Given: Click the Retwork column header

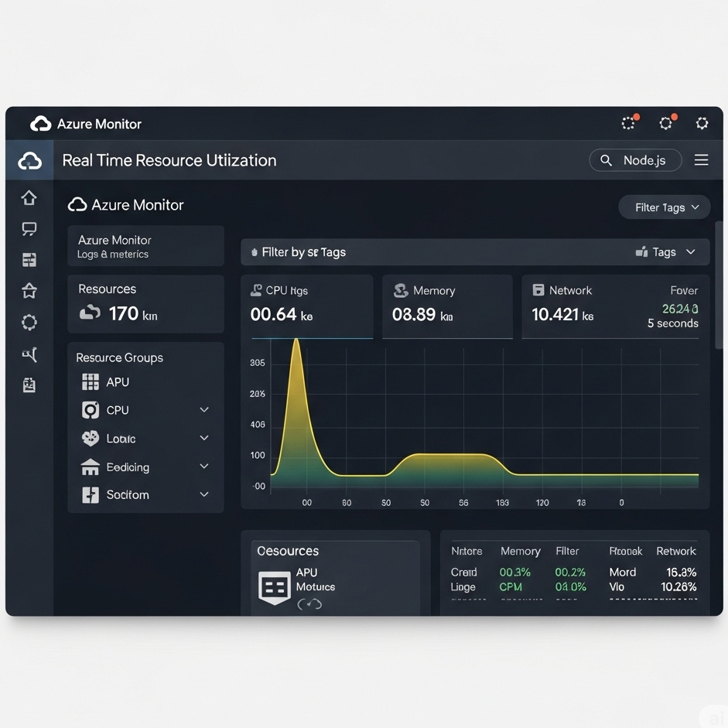Looking at the screenshot, I should 676,551.
